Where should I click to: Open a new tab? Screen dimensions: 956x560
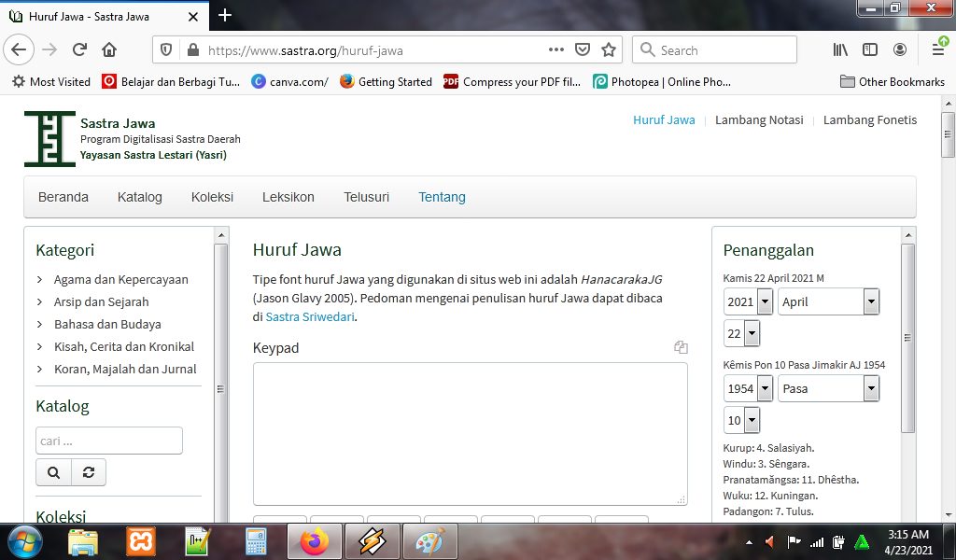point(225,15)
